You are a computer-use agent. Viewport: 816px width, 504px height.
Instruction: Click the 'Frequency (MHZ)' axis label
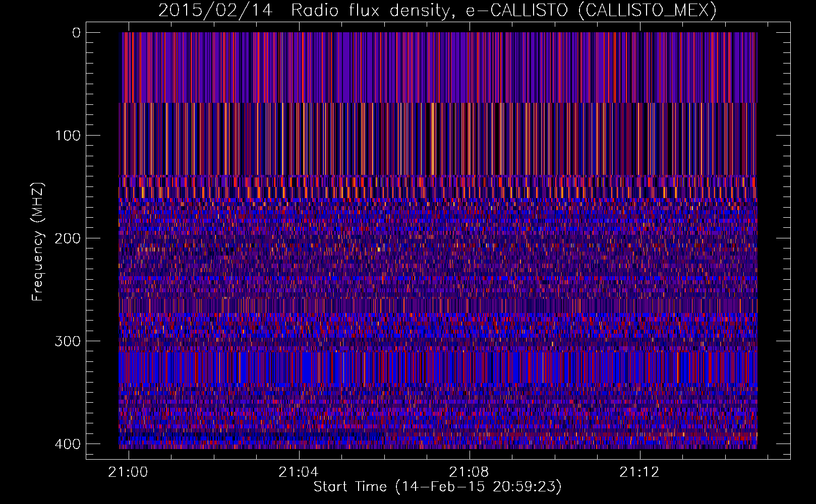pos(38,242)
